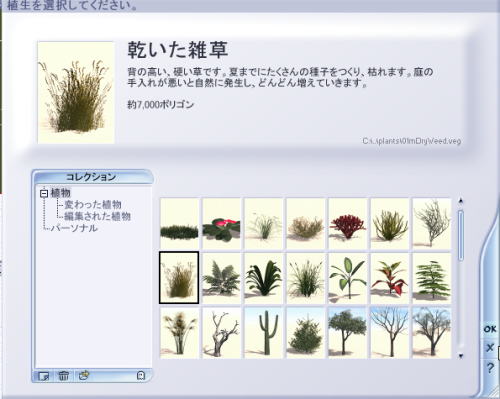Select the 変わった植物 collection
This screenshot has height=399, width=500.
pos(93,205)
